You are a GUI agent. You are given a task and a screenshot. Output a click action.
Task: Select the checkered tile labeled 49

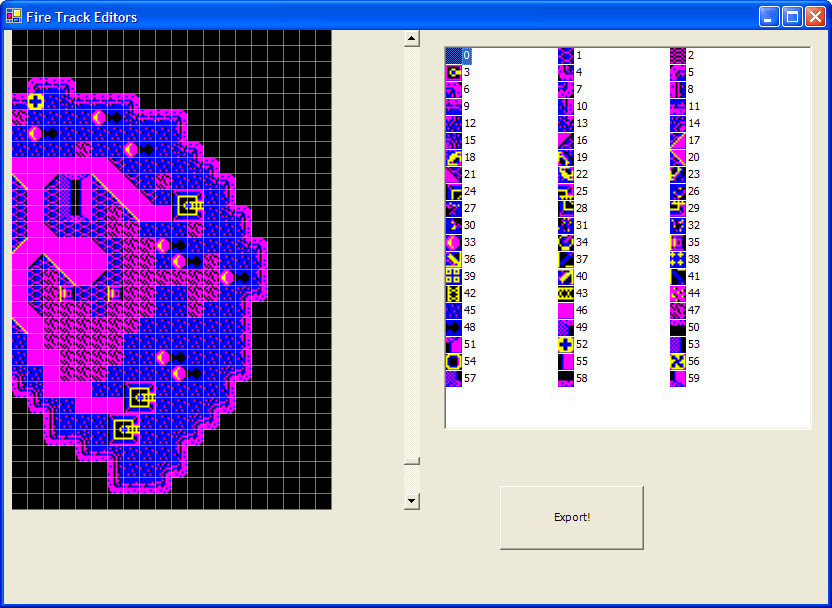point(566,327)
